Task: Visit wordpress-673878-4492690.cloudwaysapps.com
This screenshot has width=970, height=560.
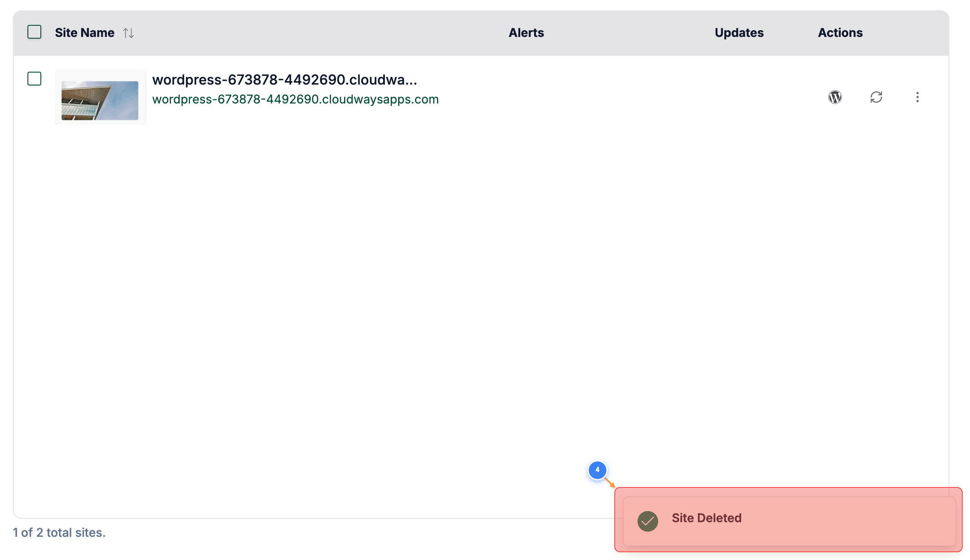Action: pos(296,99)
